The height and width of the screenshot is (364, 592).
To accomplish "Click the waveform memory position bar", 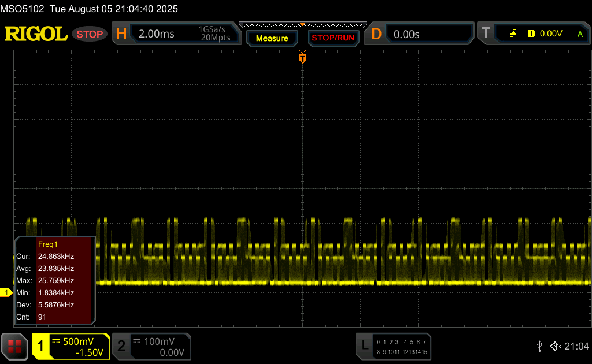I will coord(302,25).
